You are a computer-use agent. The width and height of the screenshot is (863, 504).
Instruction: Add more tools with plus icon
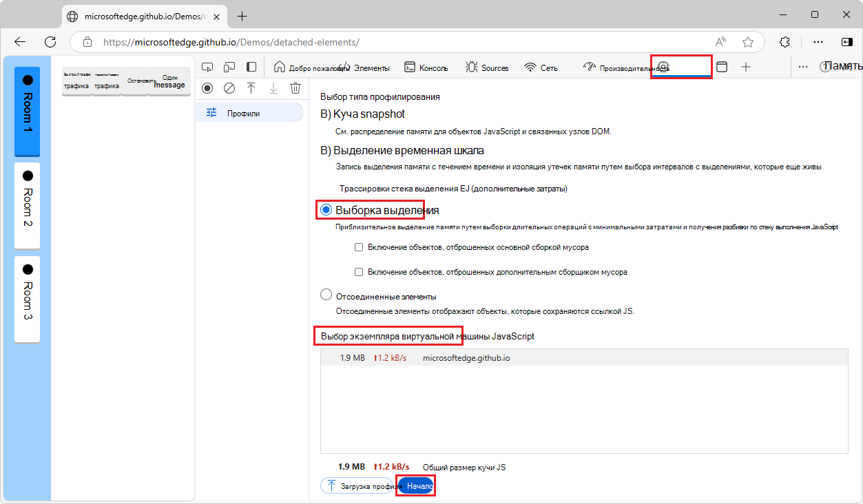pos(746,67)
